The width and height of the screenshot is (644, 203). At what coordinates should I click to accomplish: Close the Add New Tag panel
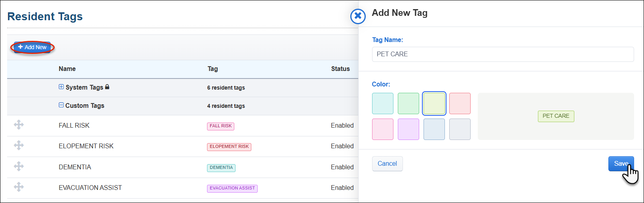tap(358, 16)
